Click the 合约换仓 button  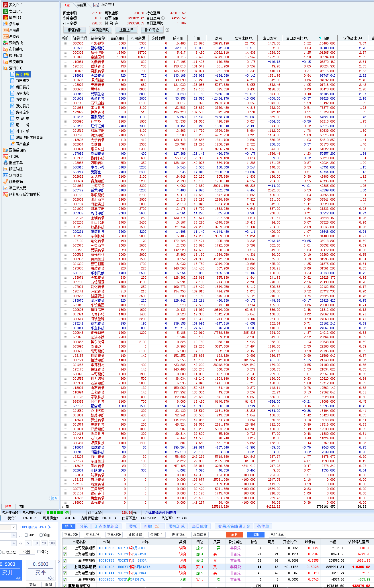point(277,535)
